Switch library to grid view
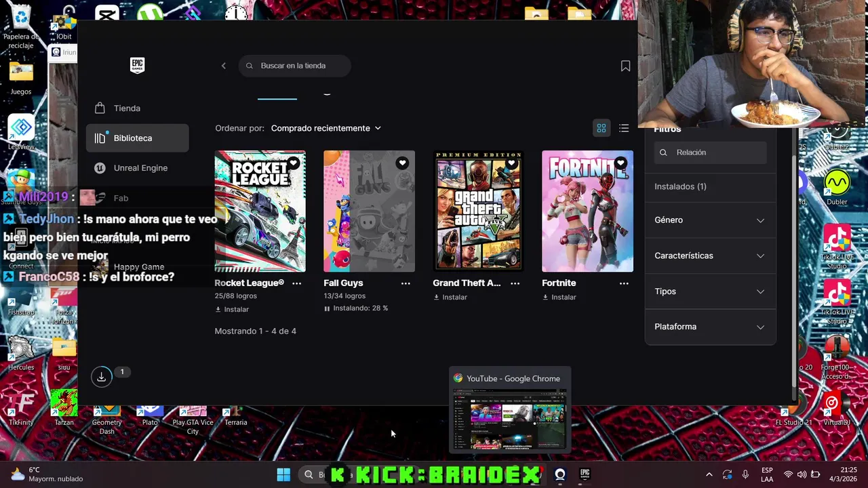This screenshot has width=868, height=488. tap(601, 128)
